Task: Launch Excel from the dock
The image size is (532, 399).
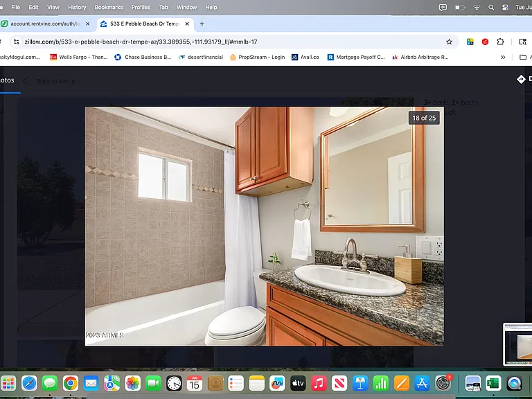Action: [493, 384]
